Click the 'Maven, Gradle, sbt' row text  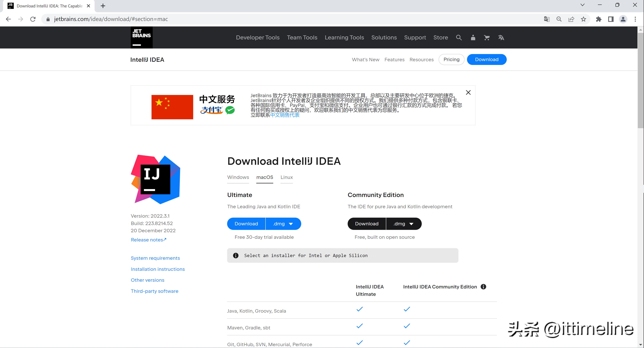pos(249,328)
